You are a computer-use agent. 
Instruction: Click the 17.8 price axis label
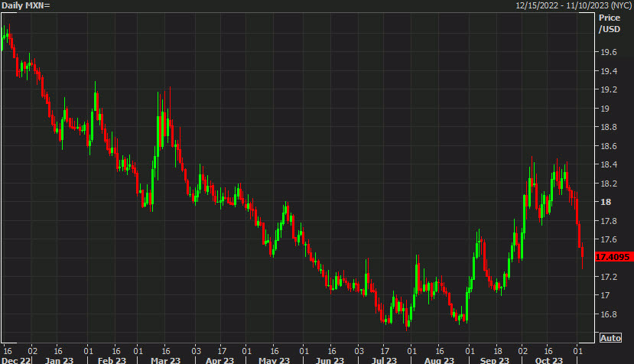[x=609, y=221]
